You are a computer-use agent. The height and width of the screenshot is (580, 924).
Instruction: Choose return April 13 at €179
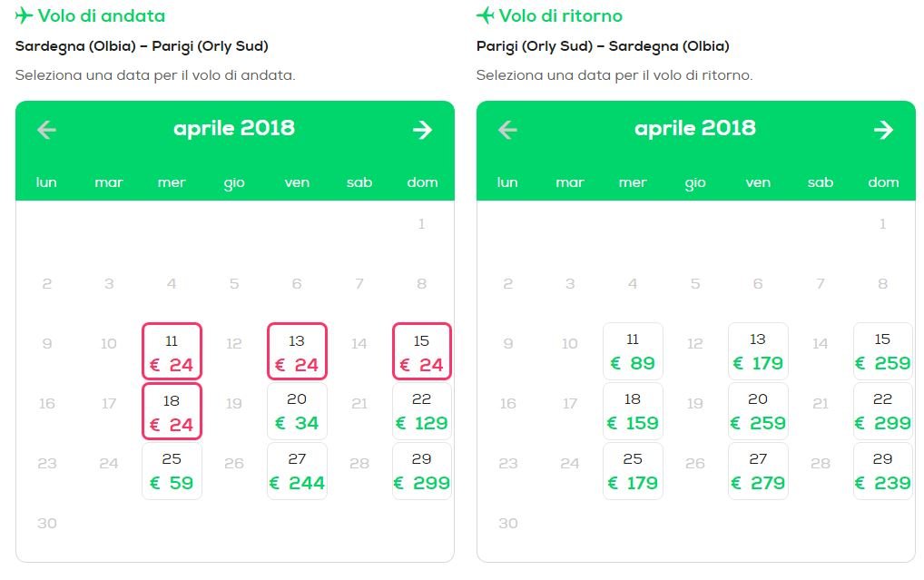point(758,351)
